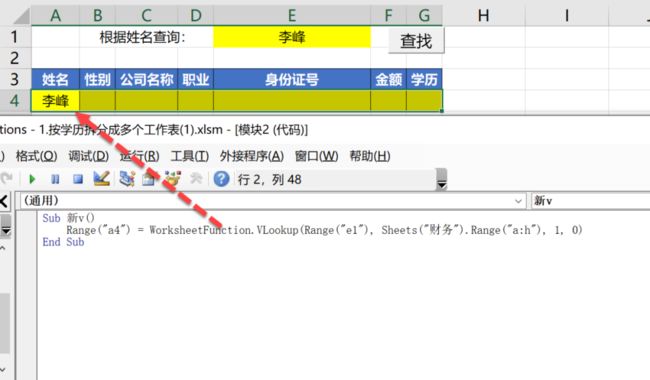The height and width of the screenshot is (380, 650).
Task: Select the 身份证号 header cell
Action: click(x=292, y=79)
